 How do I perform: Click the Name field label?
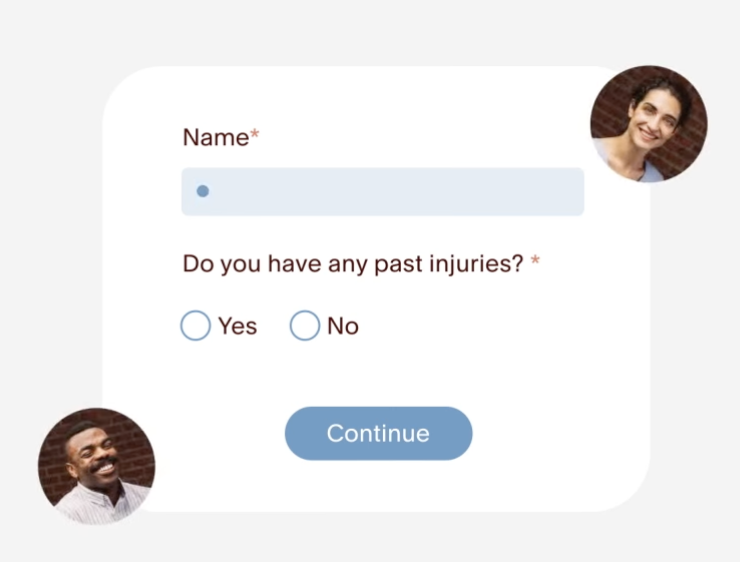click(x=215, y=138)
